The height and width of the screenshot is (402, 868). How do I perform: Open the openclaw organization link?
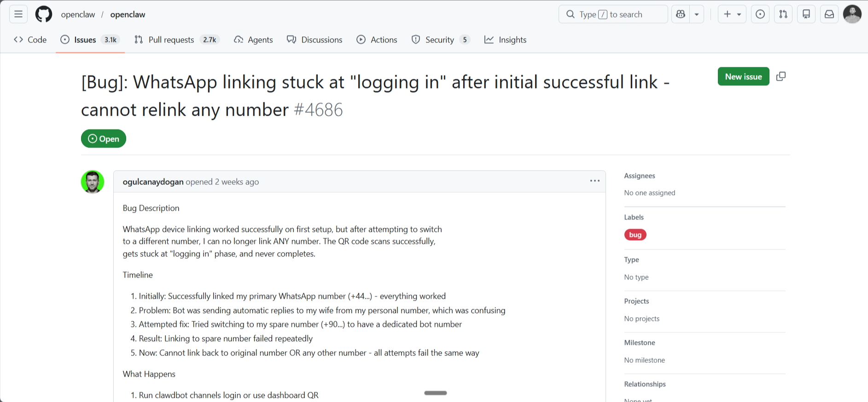78,14
